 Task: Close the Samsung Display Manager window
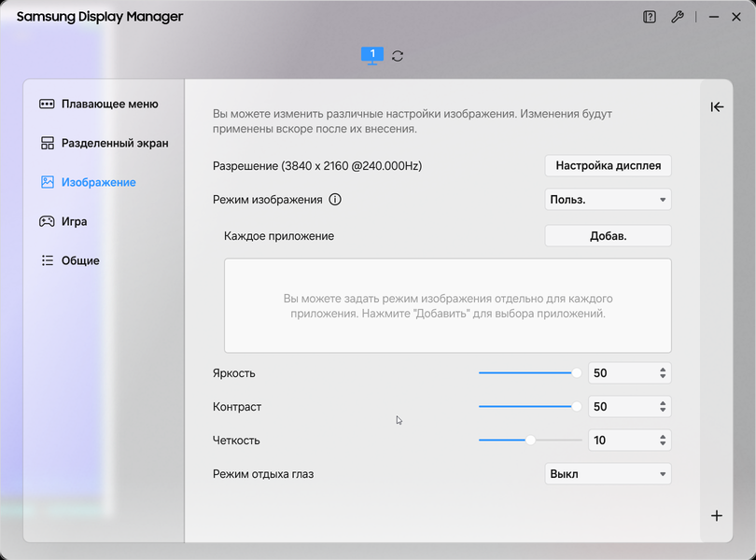coord(736,17)
